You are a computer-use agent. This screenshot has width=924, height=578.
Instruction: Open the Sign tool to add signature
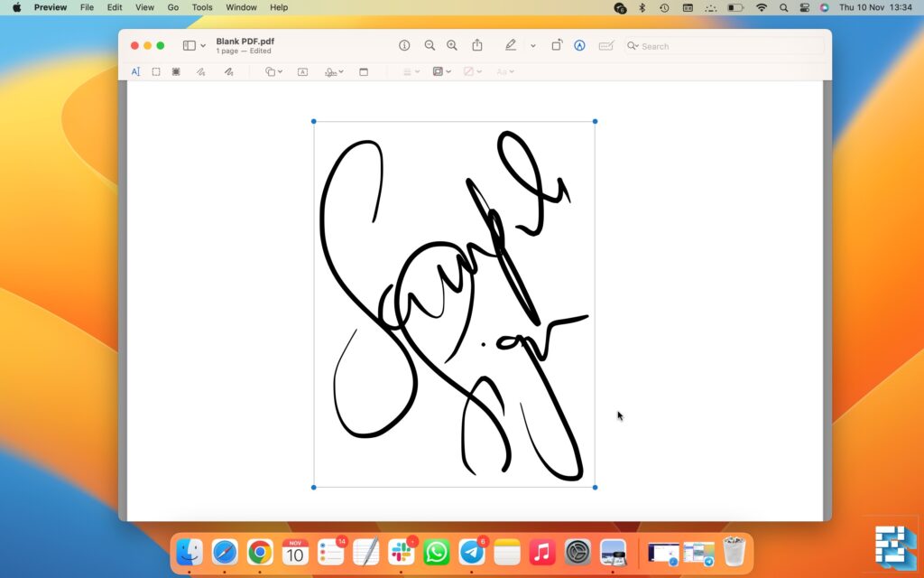330,71
